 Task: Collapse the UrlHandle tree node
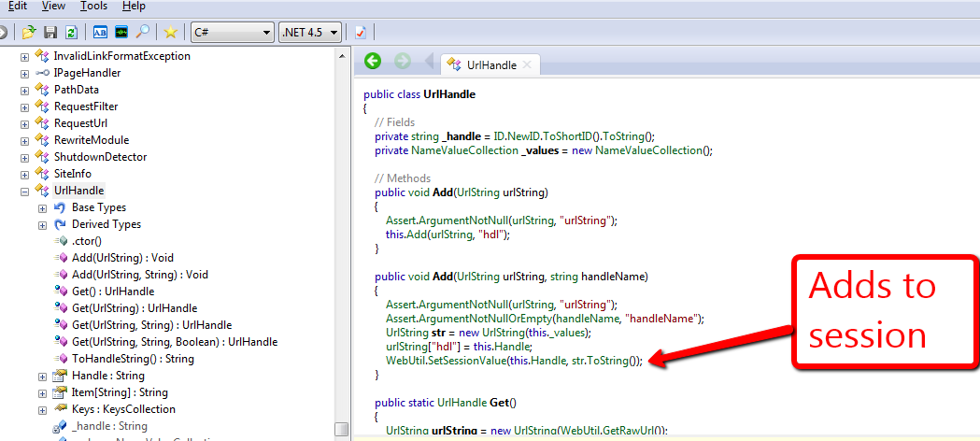(x=24, y=191)
